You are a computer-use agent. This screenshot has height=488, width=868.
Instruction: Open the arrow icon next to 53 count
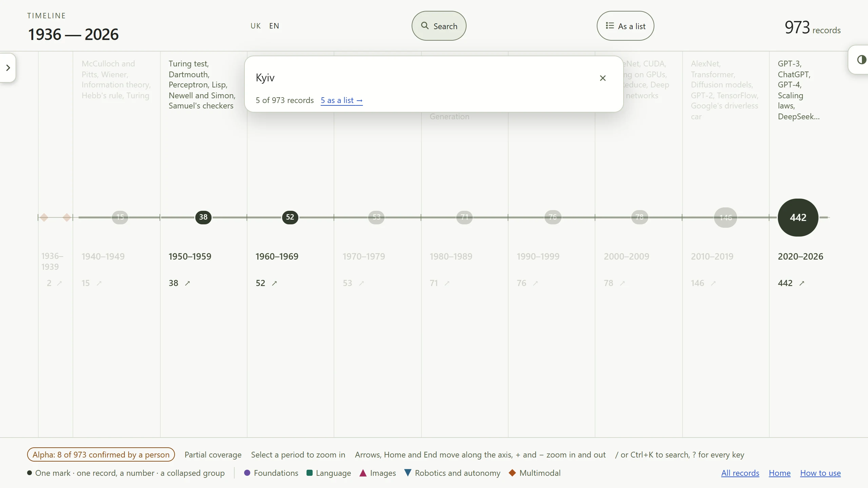(361, 283)
